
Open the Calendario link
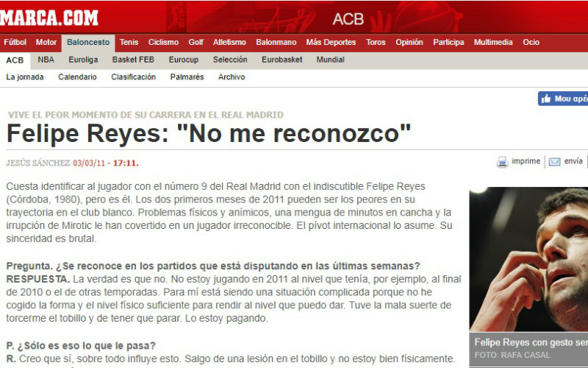coord(77,77)
